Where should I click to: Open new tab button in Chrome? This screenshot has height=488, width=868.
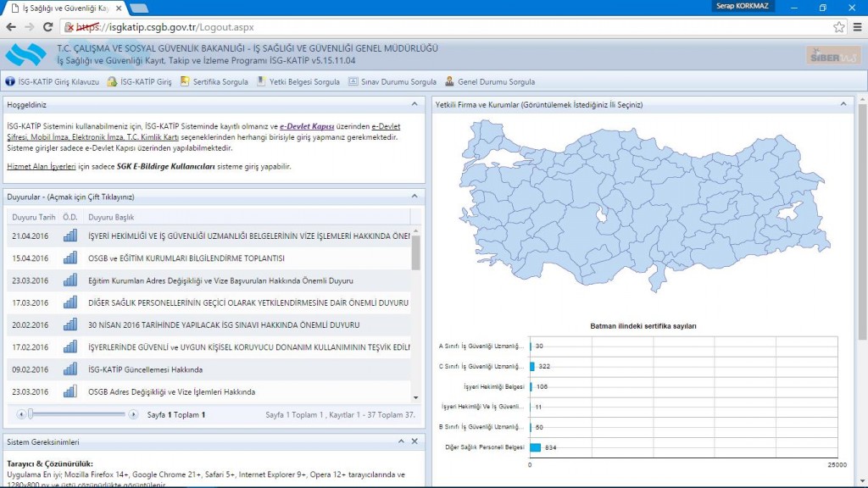point(138,8)
